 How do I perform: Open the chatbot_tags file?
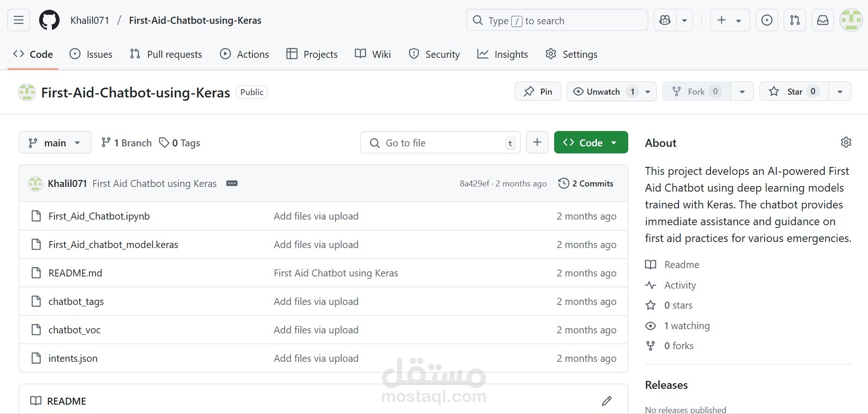pyautogui.click(x=76, y=301)
